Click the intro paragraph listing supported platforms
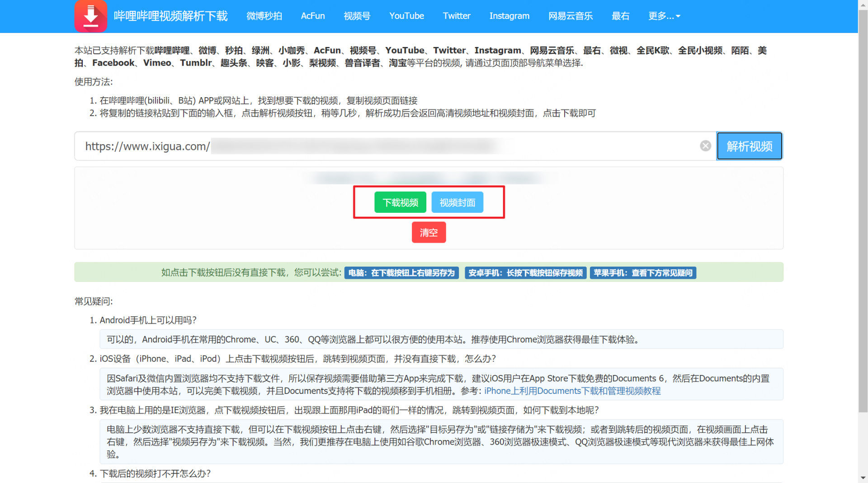This screenshot has height=483, width=868. [420, 56]
